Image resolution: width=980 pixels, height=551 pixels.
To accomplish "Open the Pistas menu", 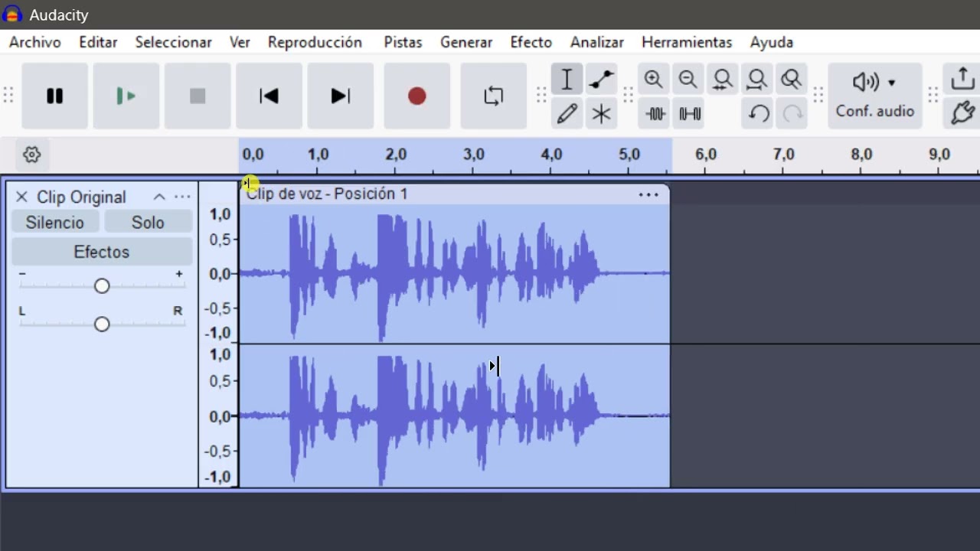I will pos(403,42).
